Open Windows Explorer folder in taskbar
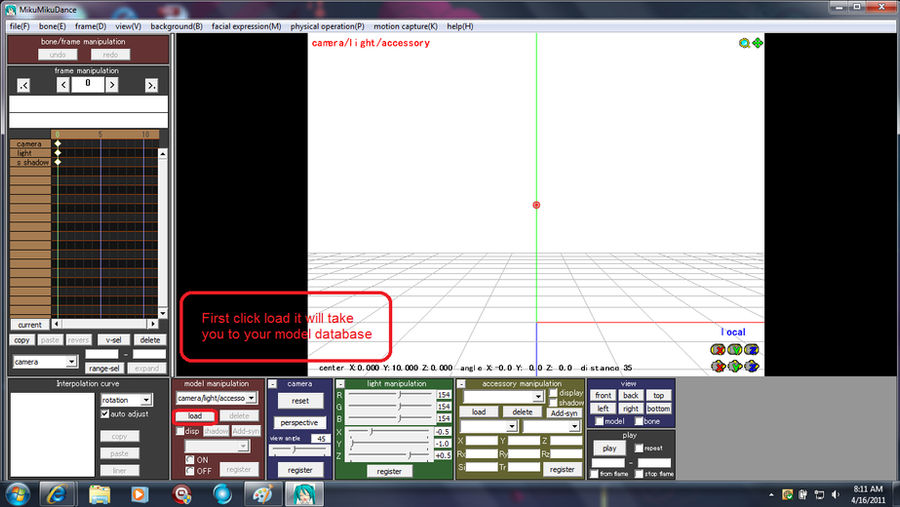The height and width of the screenshot is (507, 900). click(x=99, y=494)
